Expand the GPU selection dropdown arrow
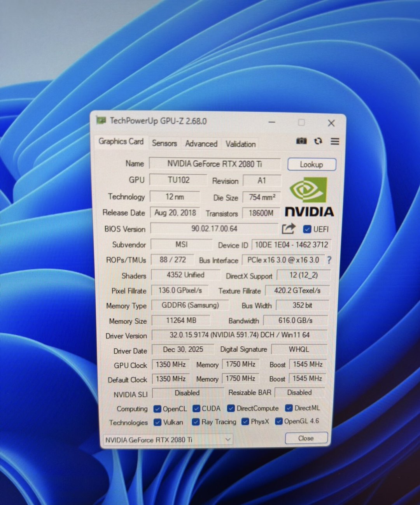This screenshot has width=420, height=505. tap(228, 439)
